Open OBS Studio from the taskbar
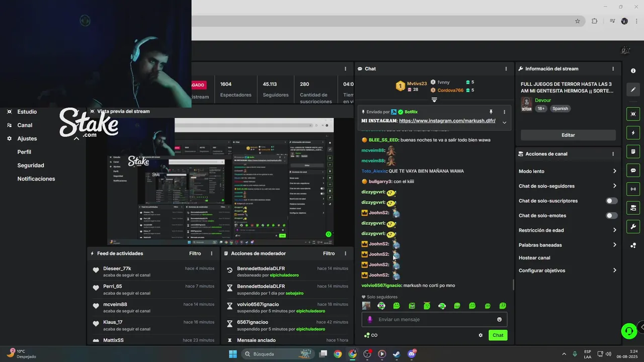This screenshot has height=362, width=644. coord(367,354)
